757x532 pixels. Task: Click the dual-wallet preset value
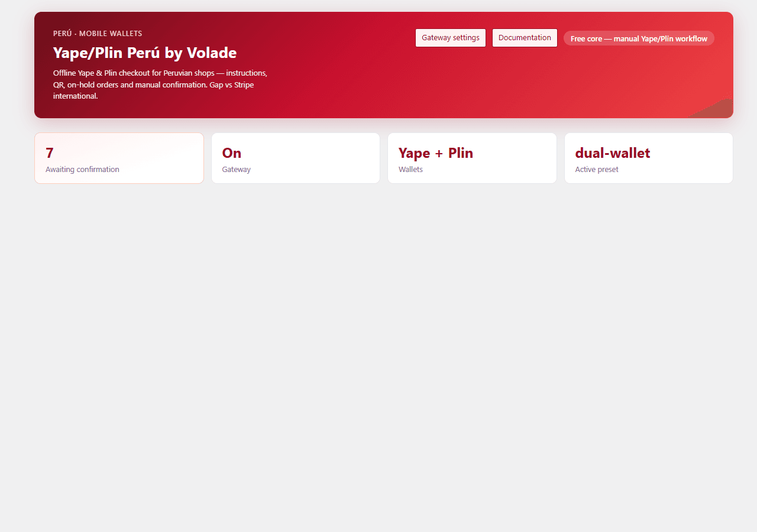click(613, 153)
